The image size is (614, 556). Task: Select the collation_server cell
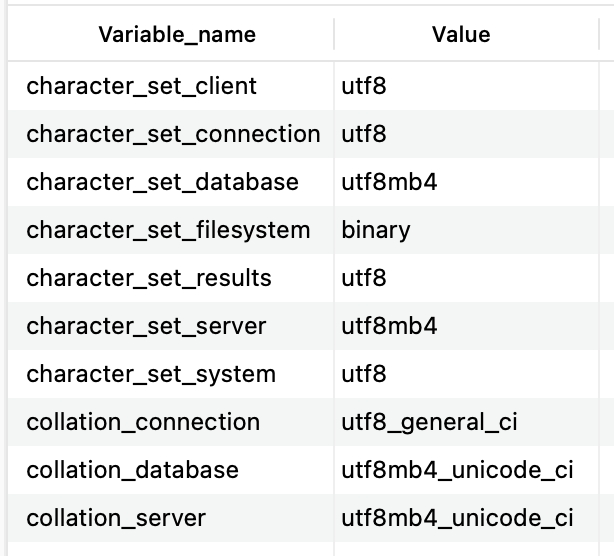point(116,518)
